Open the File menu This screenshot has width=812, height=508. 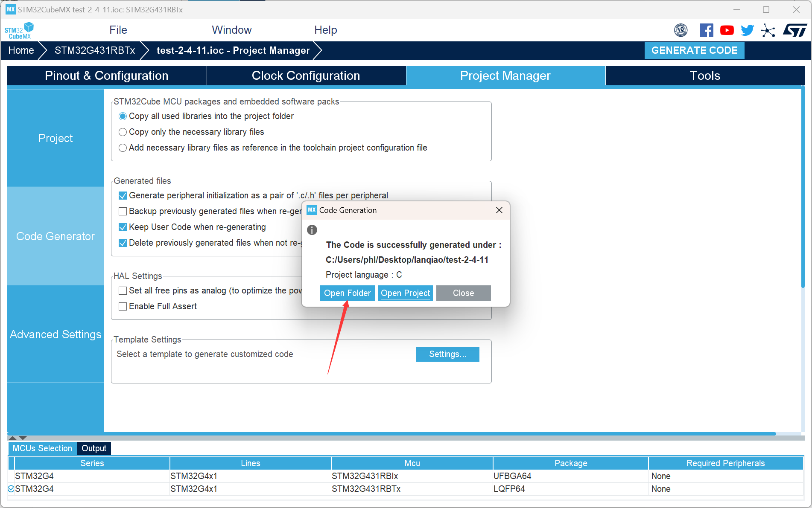(x=118, y=30)
